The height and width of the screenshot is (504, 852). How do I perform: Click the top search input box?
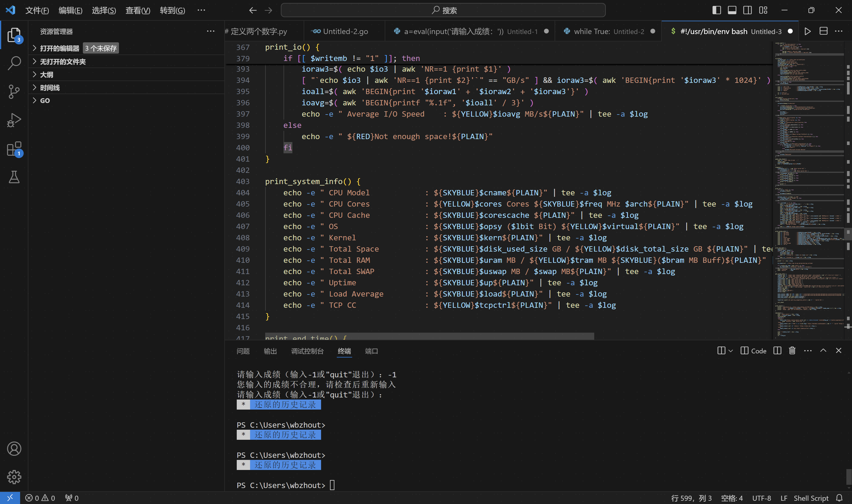(443, 10)
